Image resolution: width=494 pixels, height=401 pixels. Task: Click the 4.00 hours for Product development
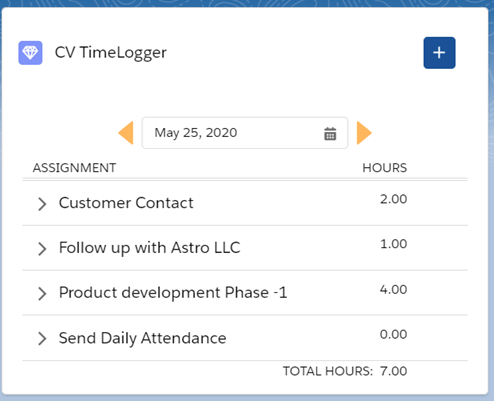[x=393, y=289]
